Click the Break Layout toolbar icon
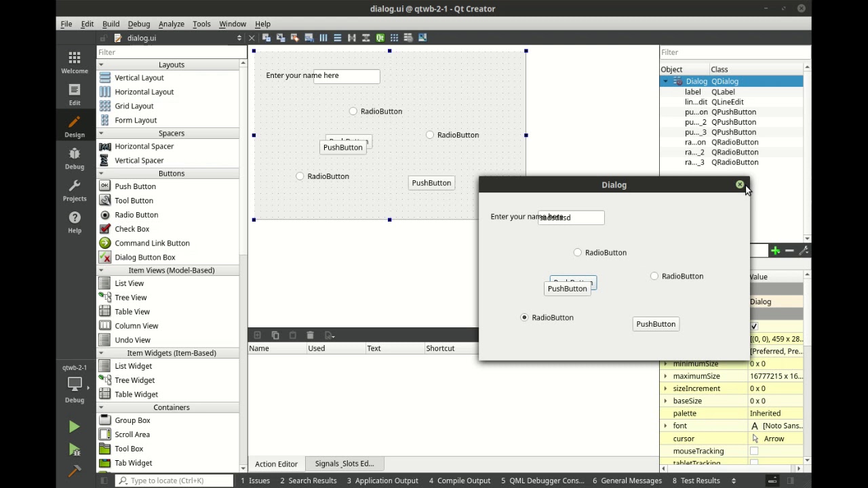The height and width of the screenshot is (488, 868). 408,38
